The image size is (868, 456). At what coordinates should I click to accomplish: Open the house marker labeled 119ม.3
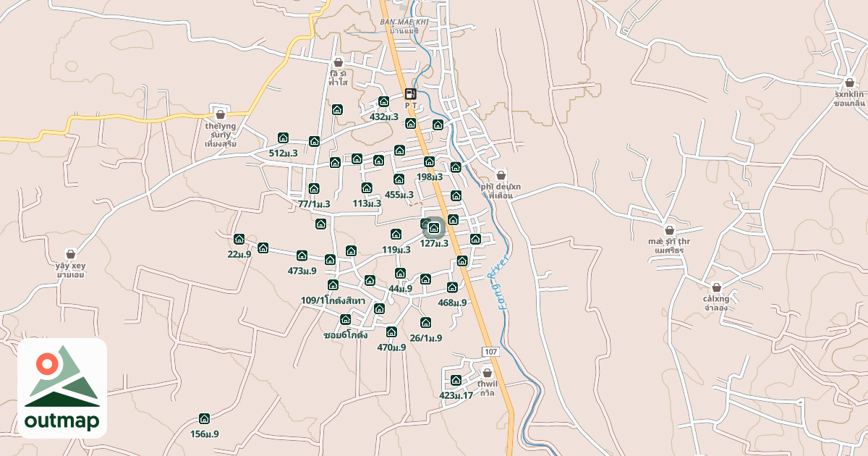click(x=396, y=234)
